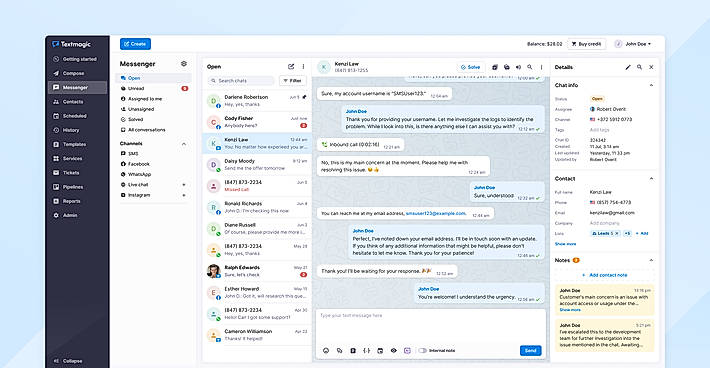
Task: Open Messenger settings gear icon
Action: tap(184, 64)
